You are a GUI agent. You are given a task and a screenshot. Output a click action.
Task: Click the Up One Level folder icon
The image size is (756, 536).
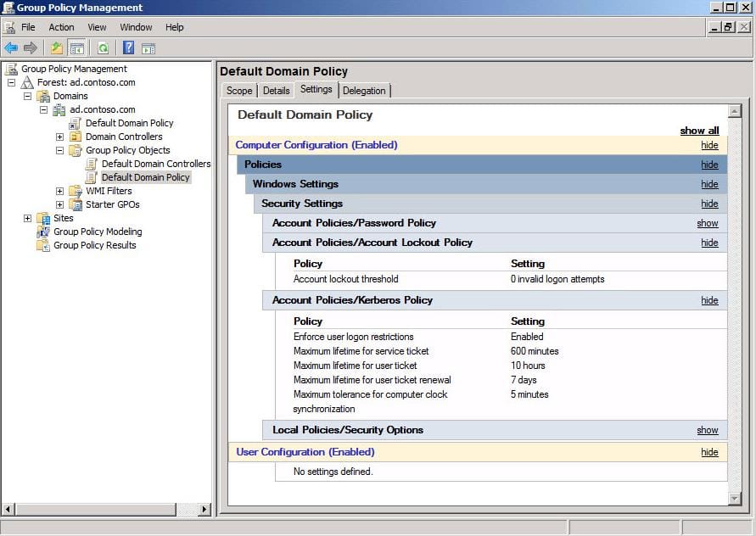[x=57, y=47]
